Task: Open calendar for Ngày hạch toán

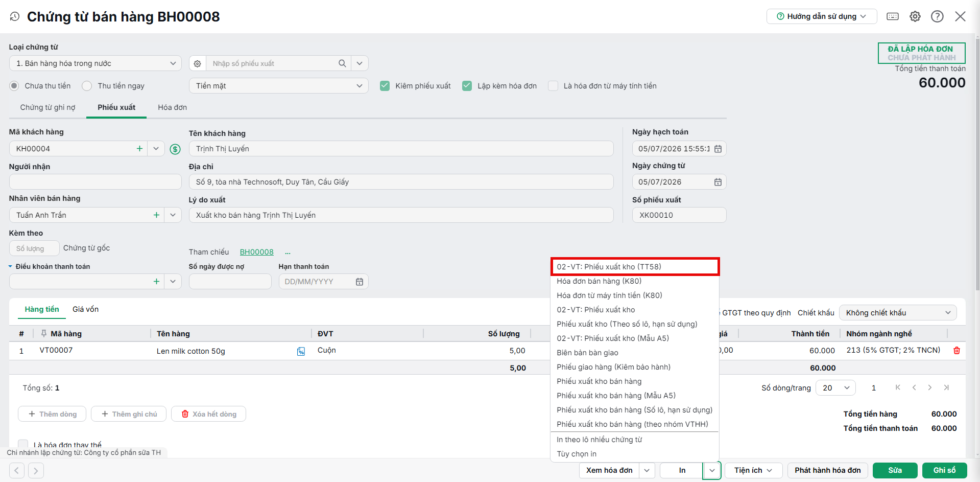Action: pos(718,149)
